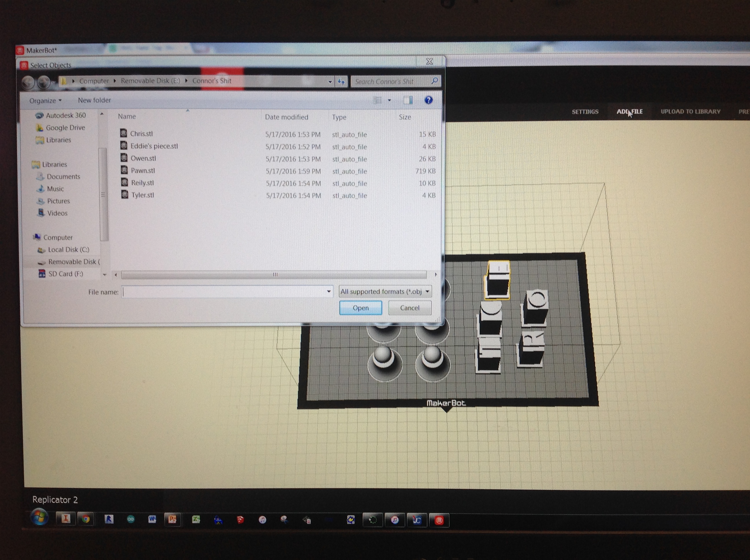
Task: Open the File name history dropdown
Action: 328,292
